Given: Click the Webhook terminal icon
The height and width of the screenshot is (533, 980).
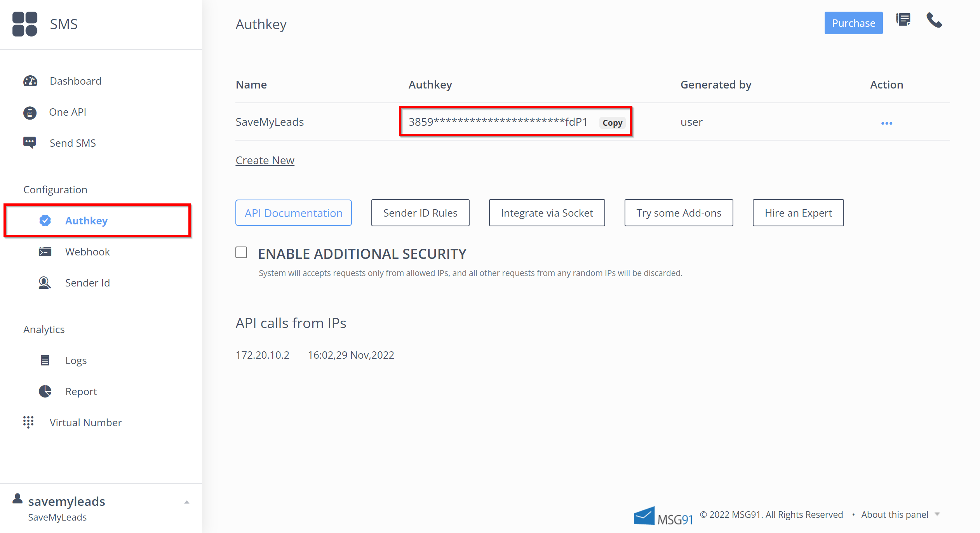Looking at the screenshot, I should (x=45, y=252).
